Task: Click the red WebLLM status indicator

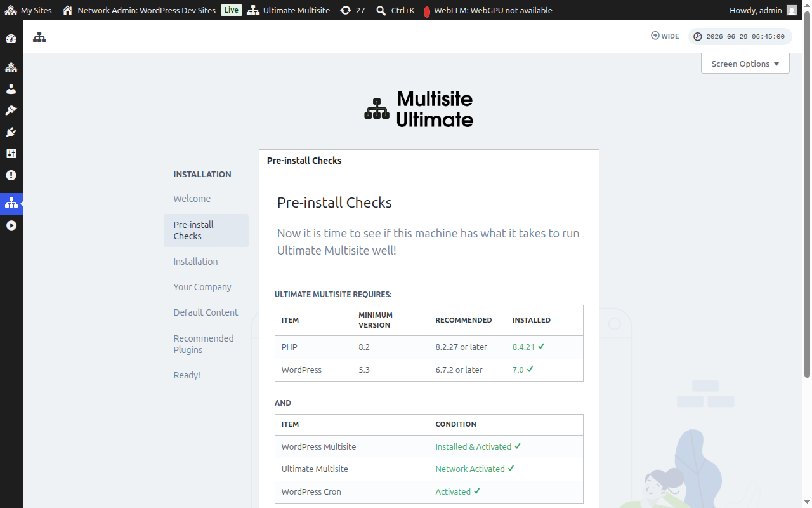Action: tap(426, 11)
